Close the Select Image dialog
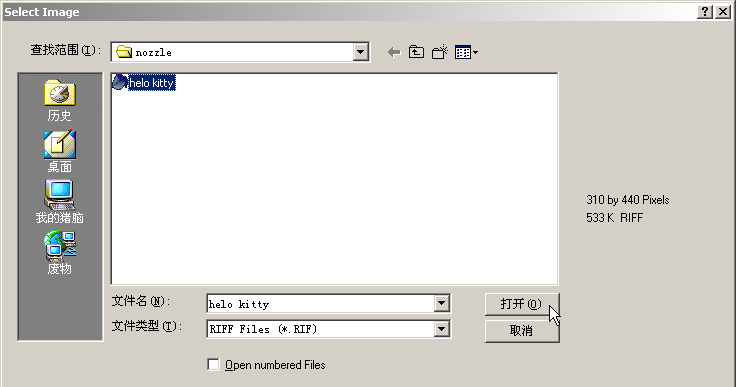 (723, 12)
